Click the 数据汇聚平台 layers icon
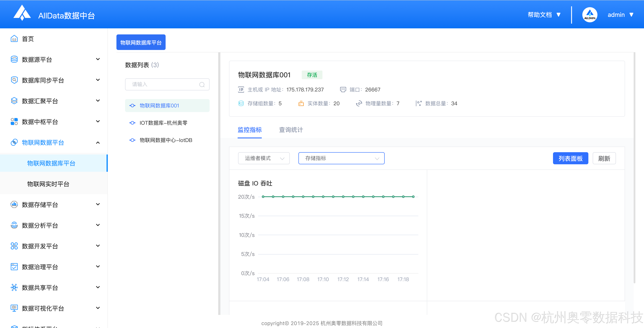 14,101
